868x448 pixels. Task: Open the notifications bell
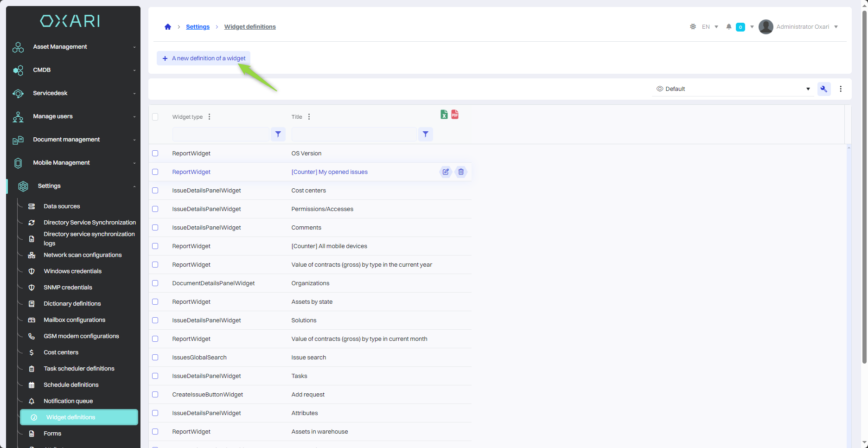(x=729, y=27)
